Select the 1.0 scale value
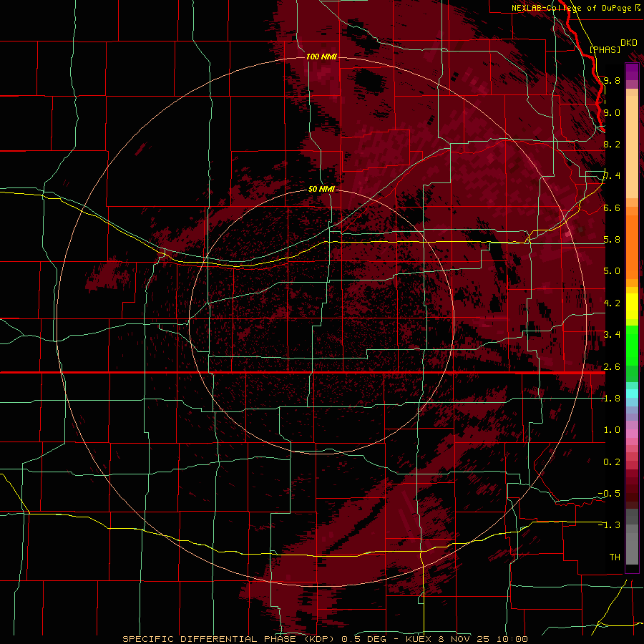Image resolution: width=644 pixels, height=644 pixels. click(612, 430)
